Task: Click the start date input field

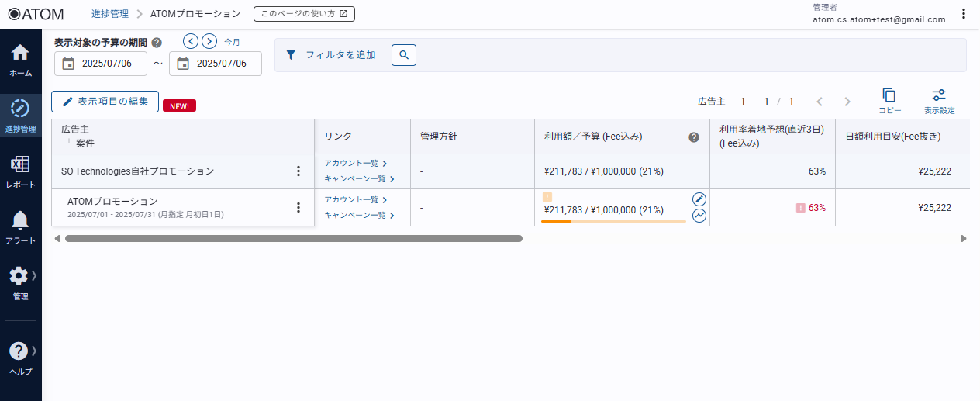Action: coord(101,64)
